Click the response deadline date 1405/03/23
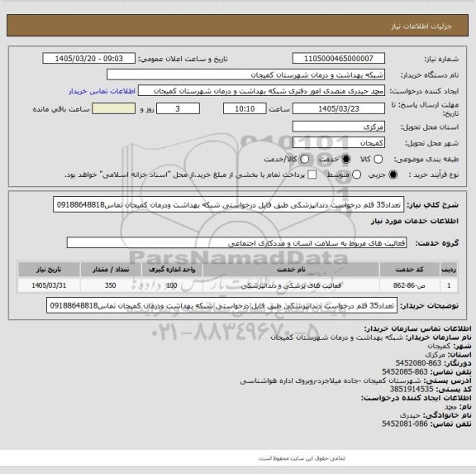This screenshot has height=474, width=476. [339, 108]
